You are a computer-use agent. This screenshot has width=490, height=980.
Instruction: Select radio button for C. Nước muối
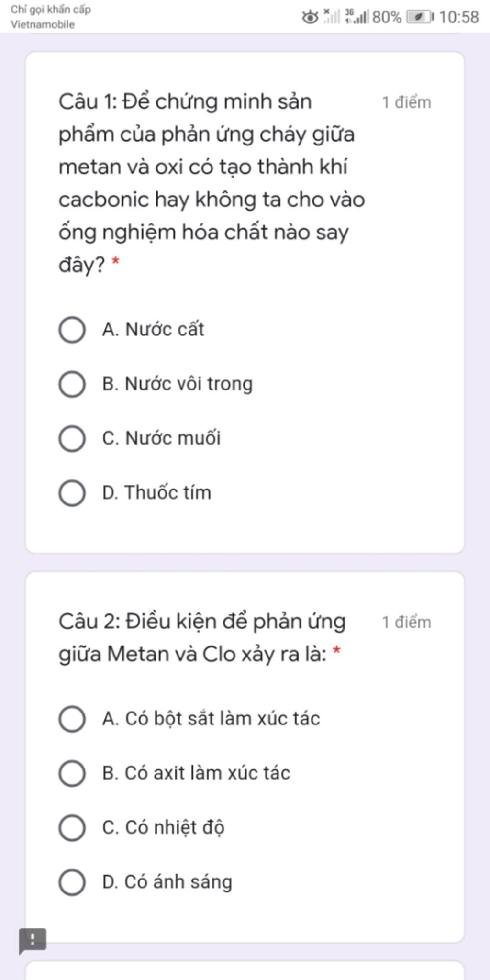[x=72, y=438]
